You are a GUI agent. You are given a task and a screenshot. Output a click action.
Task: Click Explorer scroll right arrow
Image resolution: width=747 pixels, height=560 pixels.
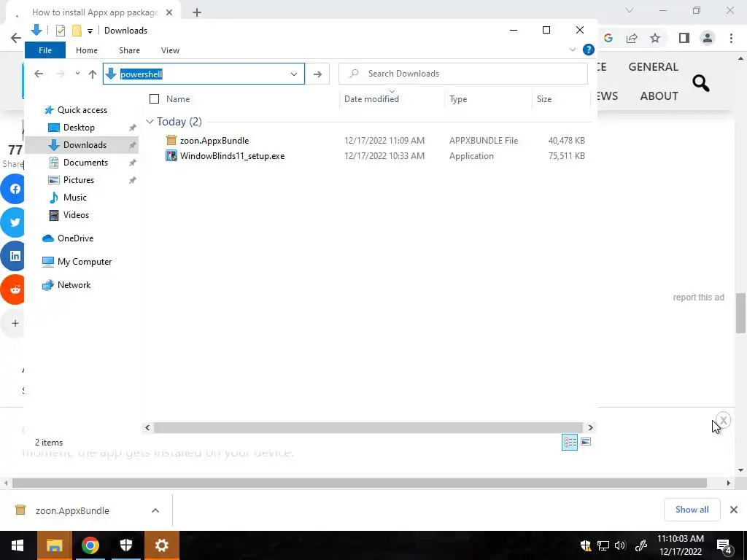coord(590,427)
